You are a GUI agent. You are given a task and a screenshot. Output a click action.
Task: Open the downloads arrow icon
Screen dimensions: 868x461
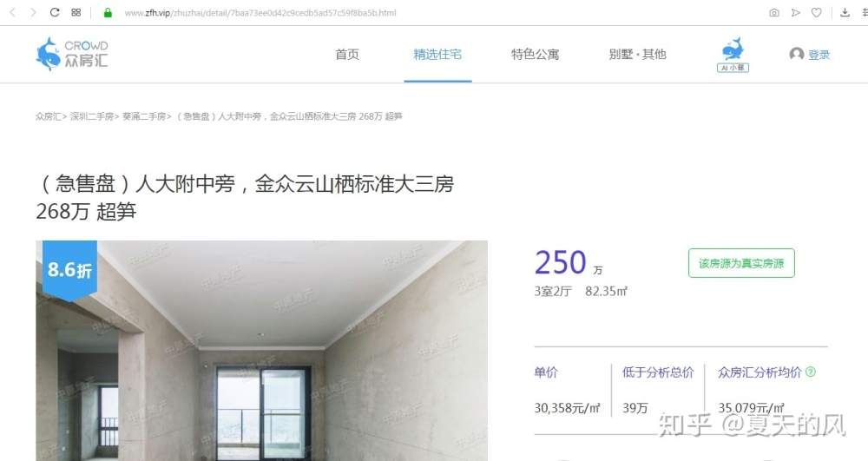845,12
